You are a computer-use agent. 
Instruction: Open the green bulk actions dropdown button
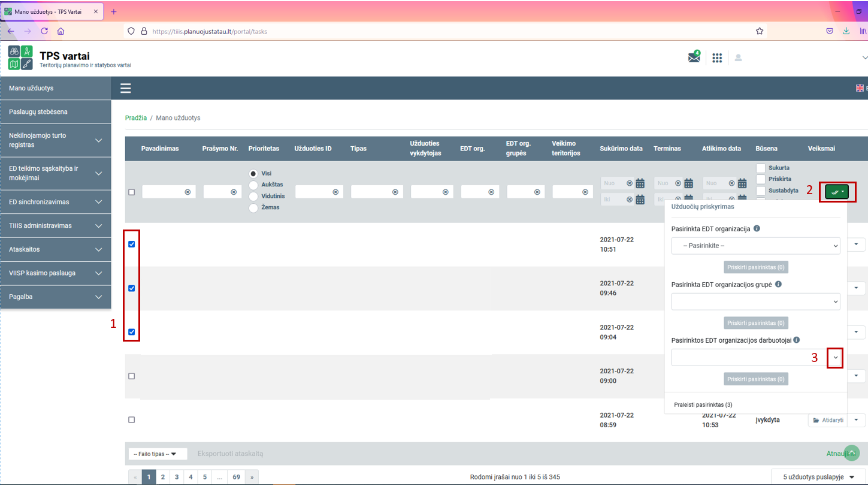tap(837, 192)
